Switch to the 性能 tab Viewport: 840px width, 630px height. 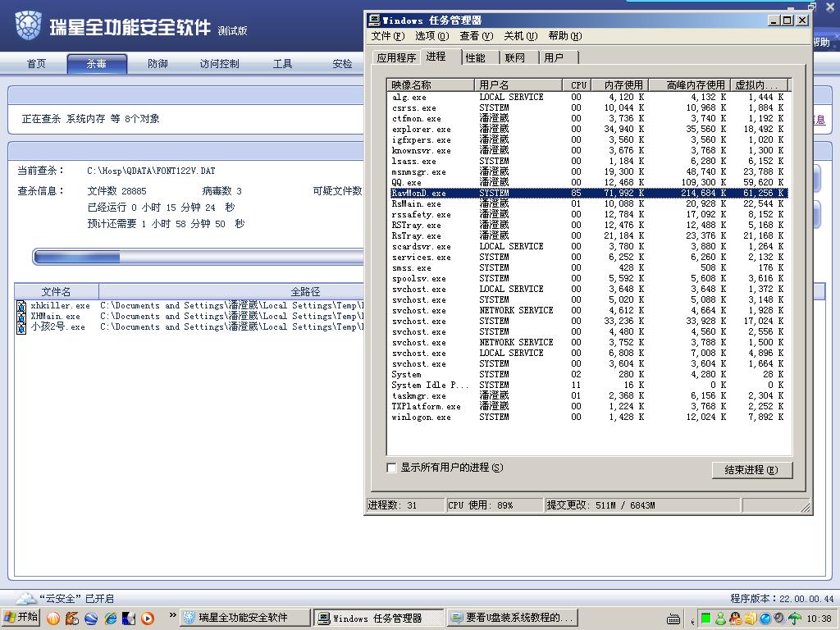tap(480, 58)
